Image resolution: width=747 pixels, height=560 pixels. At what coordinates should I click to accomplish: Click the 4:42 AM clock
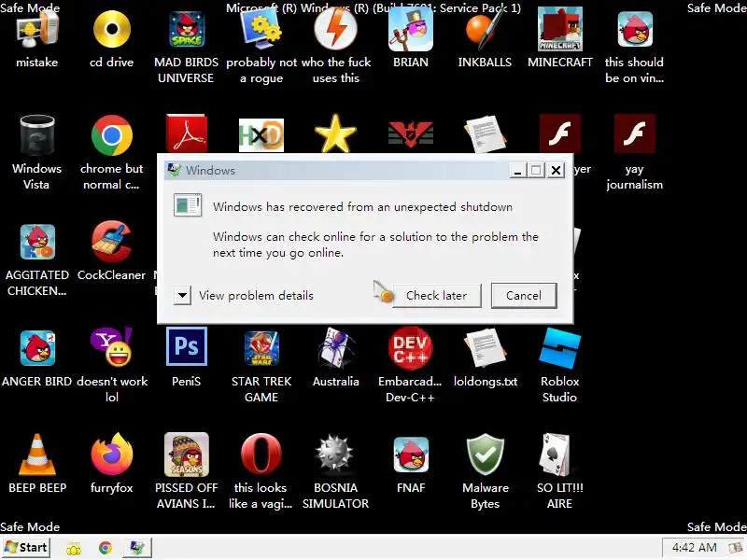tap(695, 548)
